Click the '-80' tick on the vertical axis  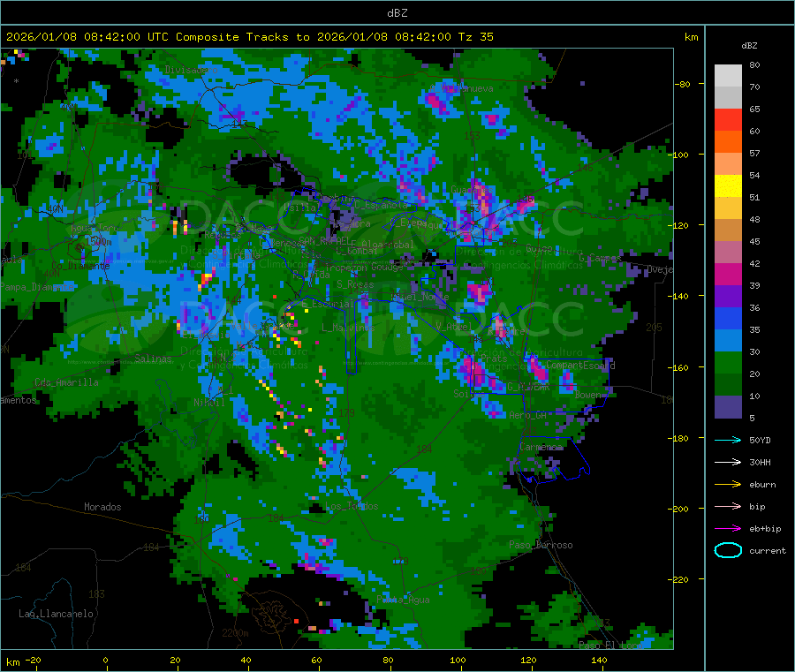[682, 84]
